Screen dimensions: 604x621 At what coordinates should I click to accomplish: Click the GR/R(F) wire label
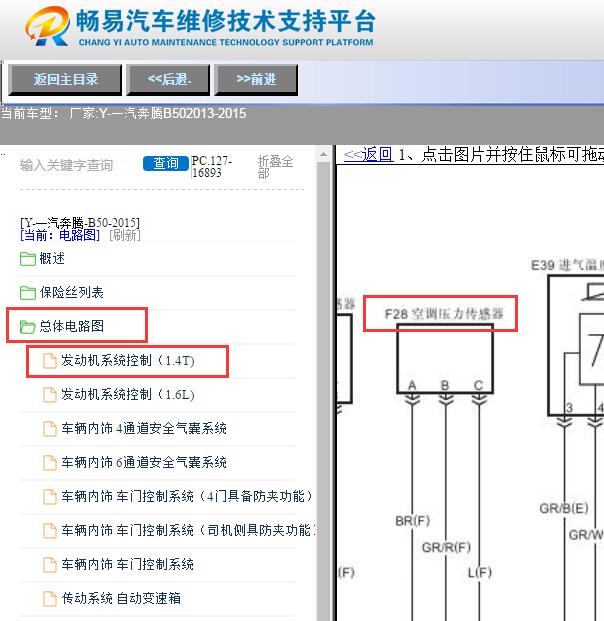coord(446,547)
